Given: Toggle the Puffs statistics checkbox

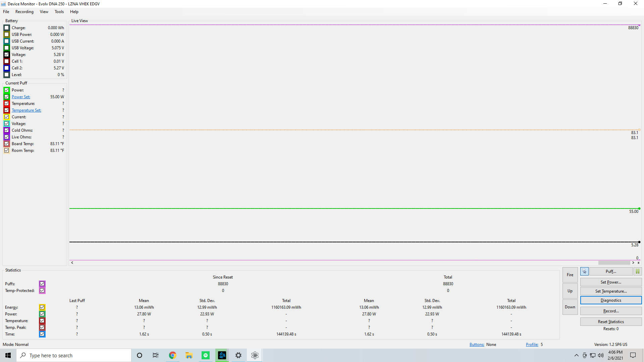Looking at the screenshot, I should (x=42, y=284).
